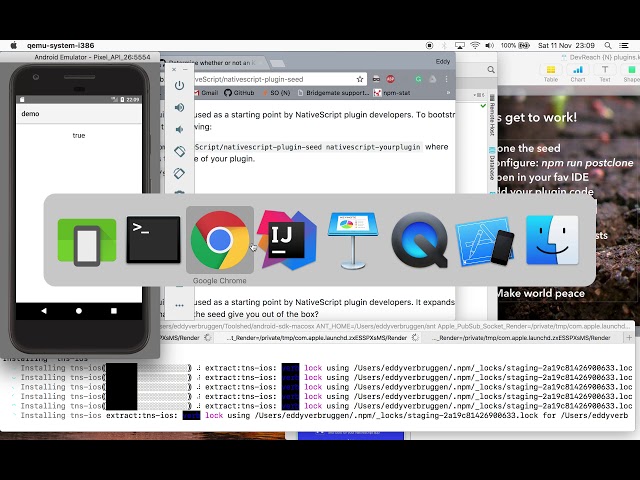Open the Database tool window
Viewport: 640px width, 480px height.
[x=492, y=164]
